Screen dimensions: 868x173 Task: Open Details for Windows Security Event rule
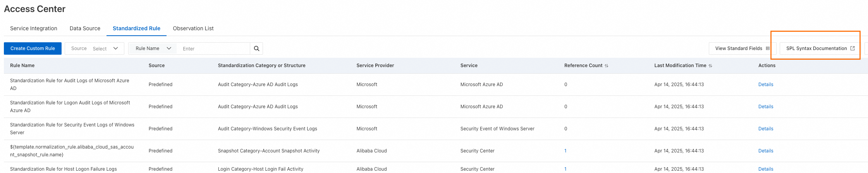(x=765, y=129)
